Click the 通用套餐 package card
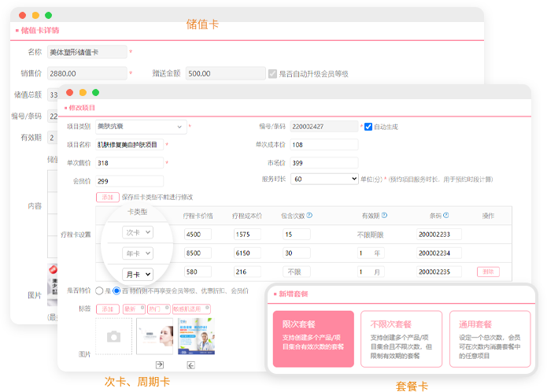 (x=490, y=339)
